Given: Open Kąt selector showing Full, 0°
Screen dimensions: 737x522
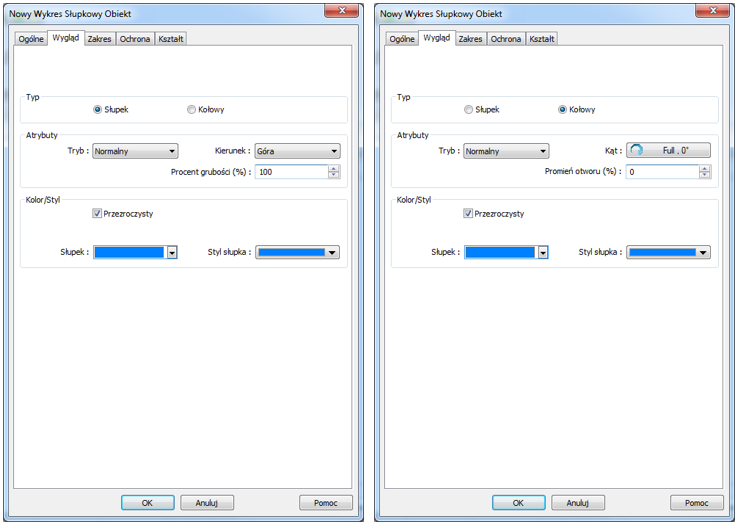Looking at the screenshot, I should coord(668,150).
